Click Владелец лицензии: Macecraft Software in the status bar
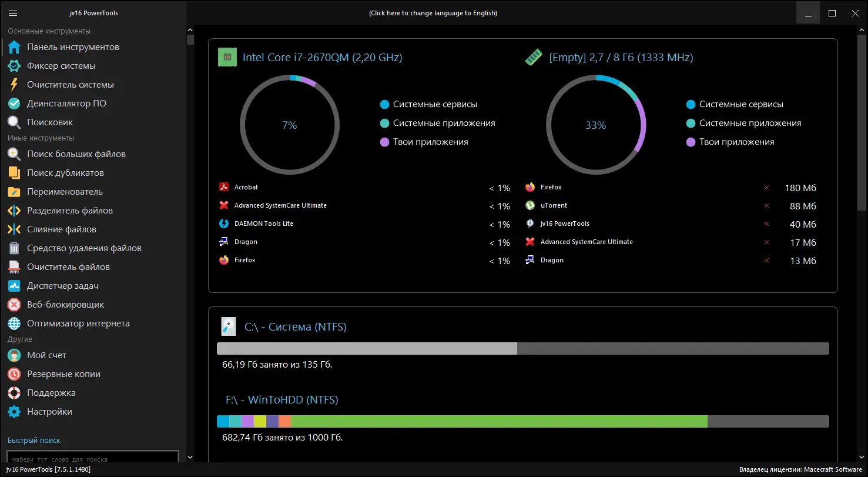Screen dimensions: 868x477 [801, 470]
